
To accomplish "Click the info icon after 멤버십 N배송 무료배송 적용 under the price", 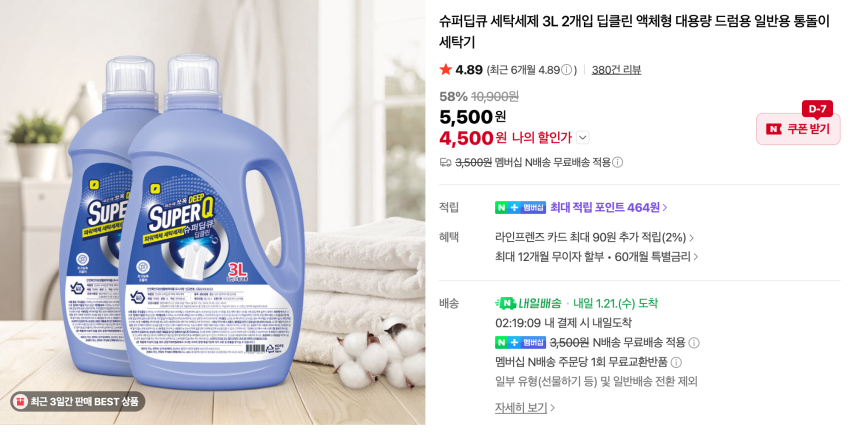I will (617, 162).
